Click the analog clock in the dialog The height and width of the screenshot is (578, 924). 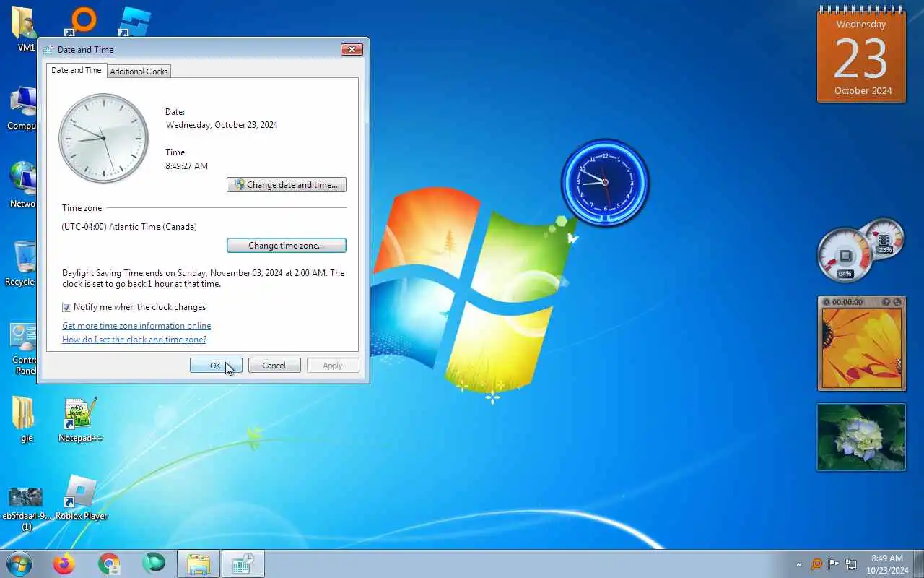tap(103, 138)
